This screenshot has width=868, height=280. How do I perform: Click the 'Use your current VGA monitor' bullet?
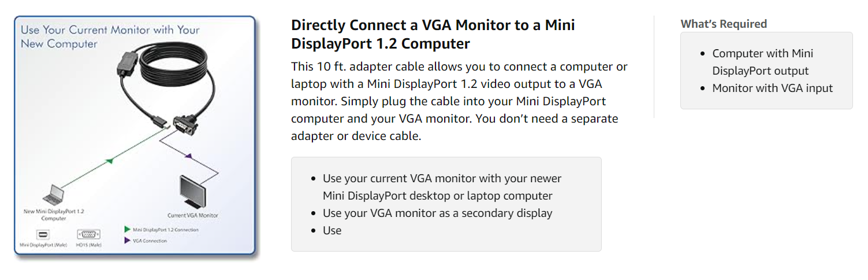pos(442,187)
